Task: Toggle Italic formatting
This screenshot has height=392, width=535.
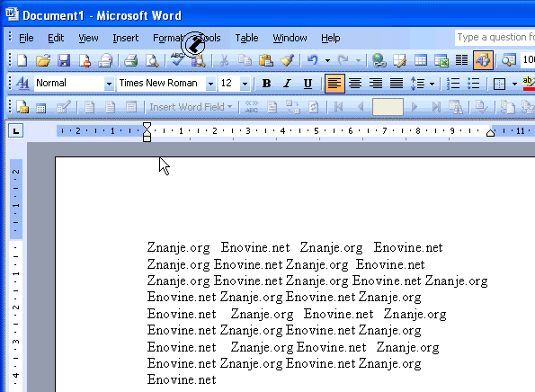Action: [287, 84]
